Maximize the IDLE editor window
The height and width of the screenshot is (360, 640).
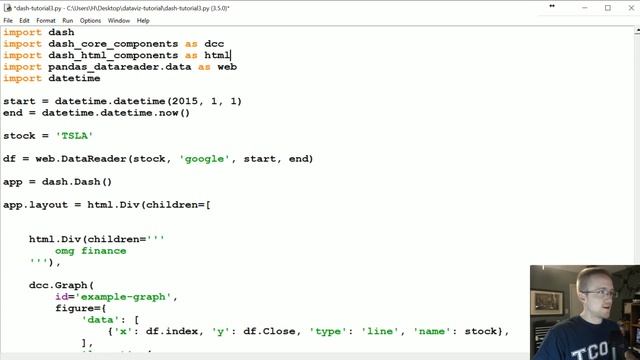click(608, 8)
